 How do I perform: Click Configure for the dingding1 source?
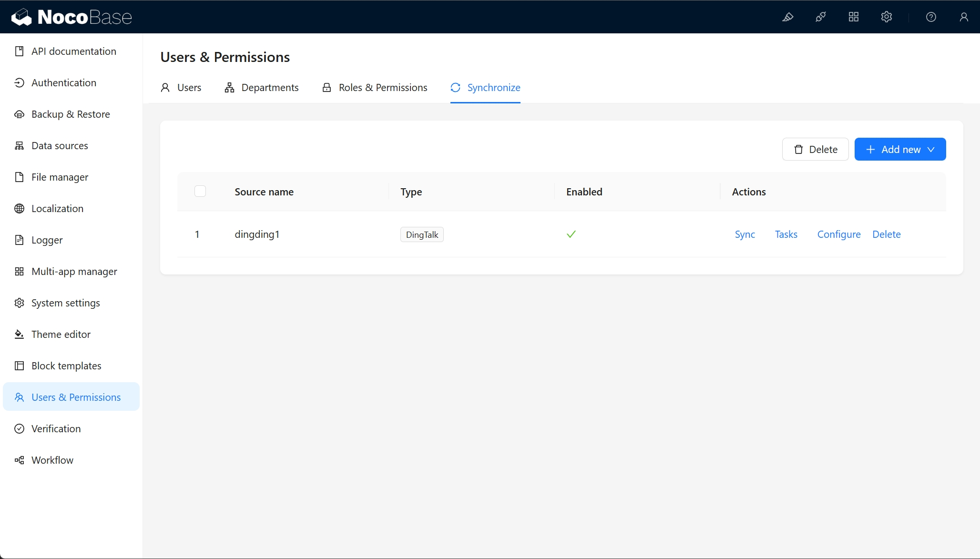point(838,234)
